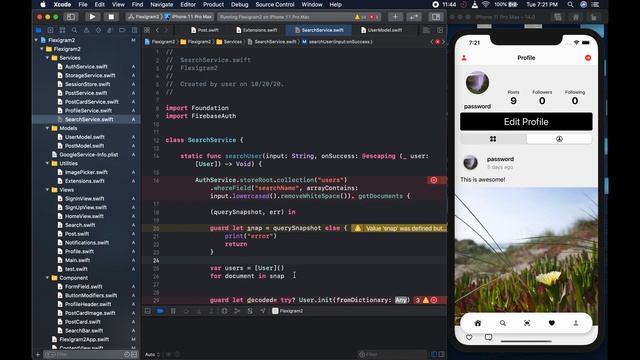The width and height of the screenshot is (640, 360).
Task: Open GoogleService-Info.plist file
Action: 89,155
